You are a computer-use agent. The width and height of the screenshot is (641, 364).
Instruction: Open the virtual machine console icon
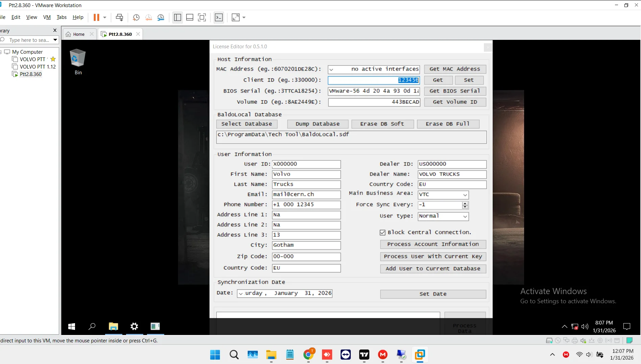click(x=219, y=17)
